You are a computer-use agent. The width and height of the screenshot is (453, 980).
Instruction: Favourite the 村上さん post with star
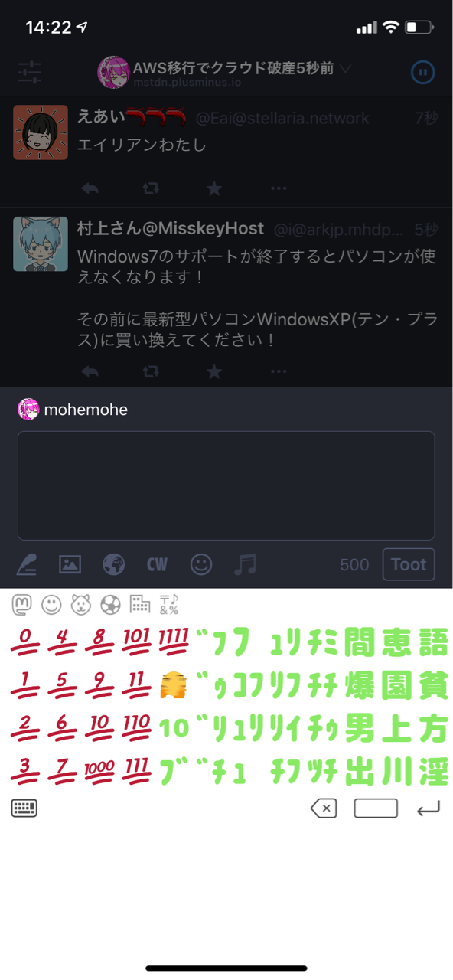tap(214, 371)
